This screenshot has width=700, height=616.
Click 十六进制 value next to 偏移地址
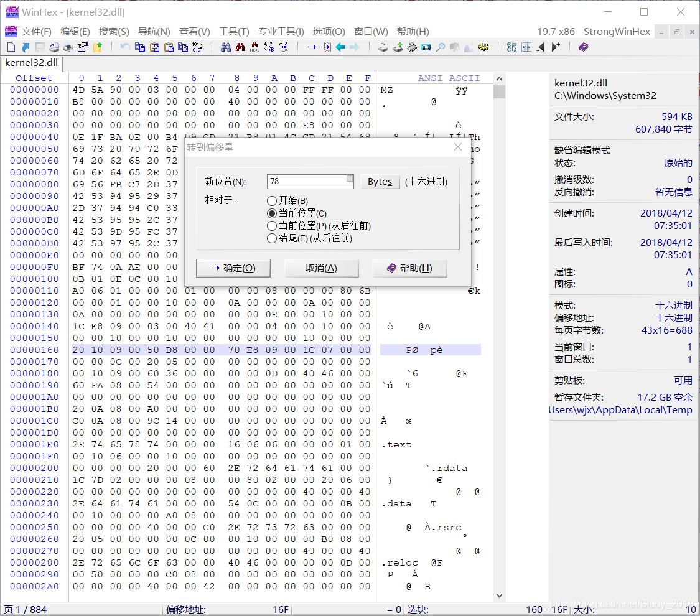coord(673,318)
